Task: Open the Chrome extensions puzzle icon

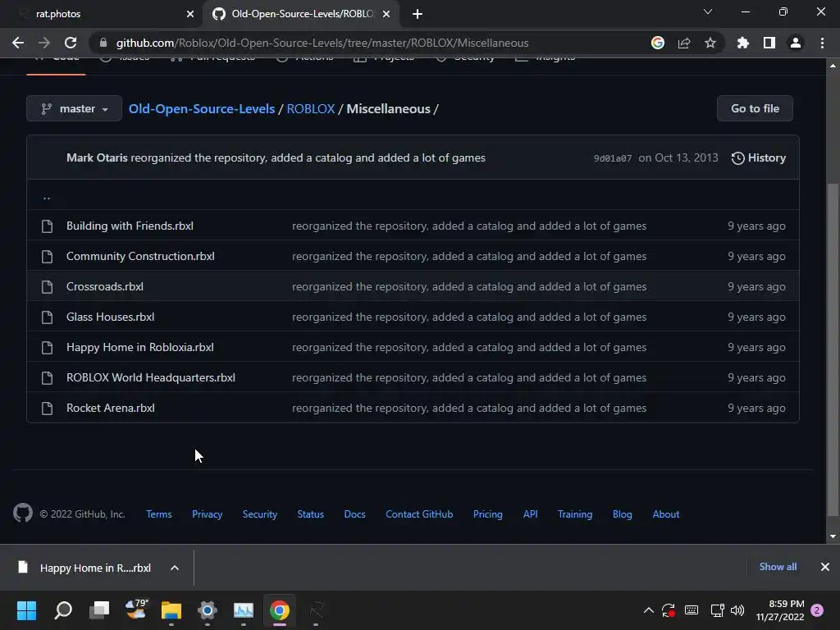Action: 742,43
